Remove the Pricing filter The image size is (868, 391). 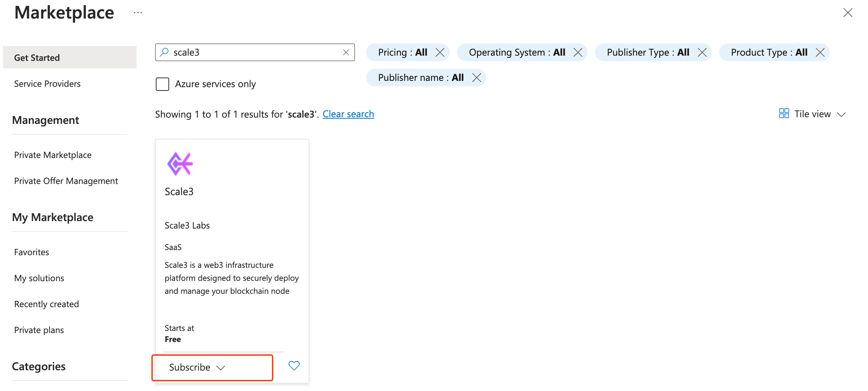(440, 52)
